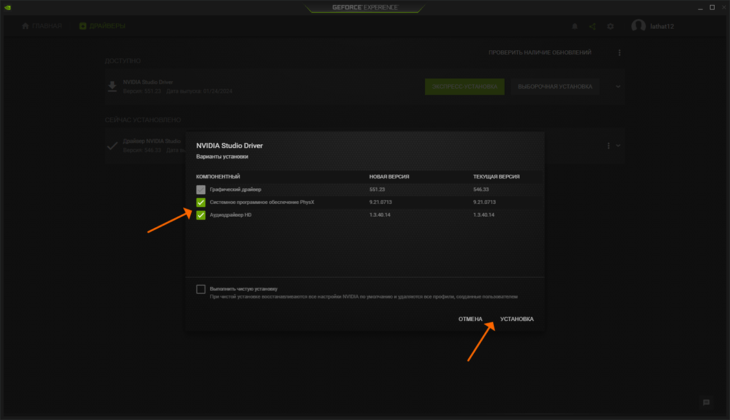
Task: Minimize the GeForce Experience window
Action: [x=700, y=7]
